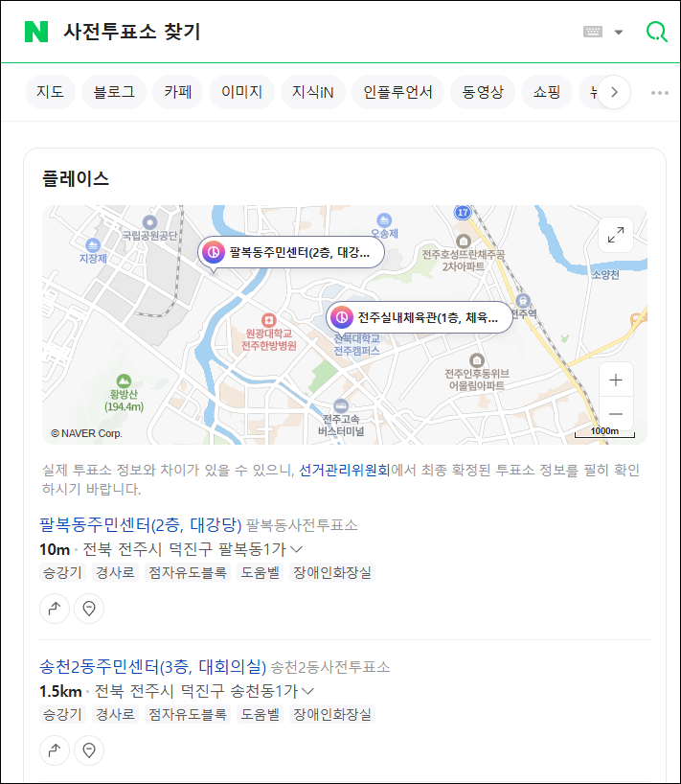This screenshot has width=681, height=784.
Task: Click the 오송제 reservoir icon on map
Action: [384, 220]
